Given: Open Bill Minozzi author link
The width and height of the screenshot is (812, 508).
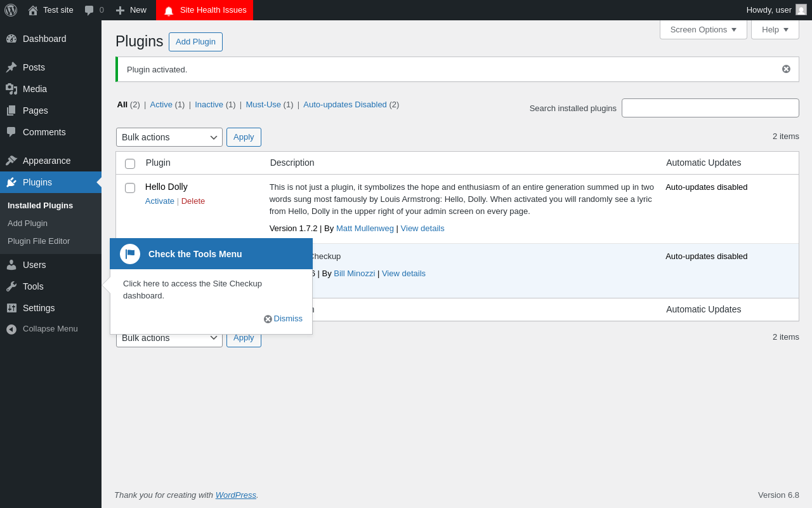Looking at the screenshot, I should [x=354, y=273].
